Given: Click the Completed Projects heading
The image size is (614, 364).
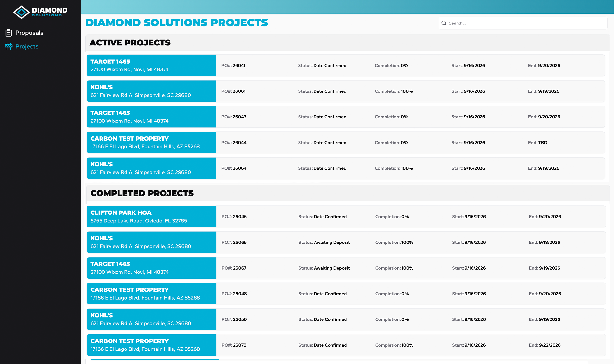Looking at the screenshot, I should (142, 193).
